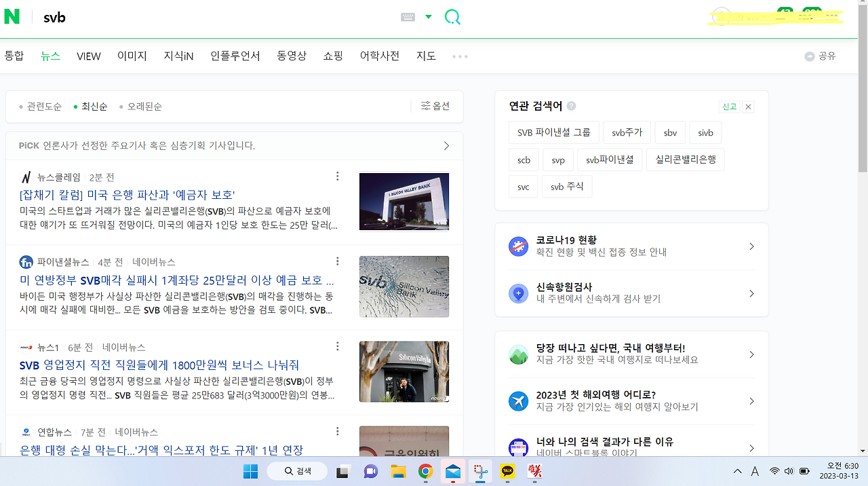
Task: Open the green dropdown beside keyboard icon
Action: coord(427,18)
